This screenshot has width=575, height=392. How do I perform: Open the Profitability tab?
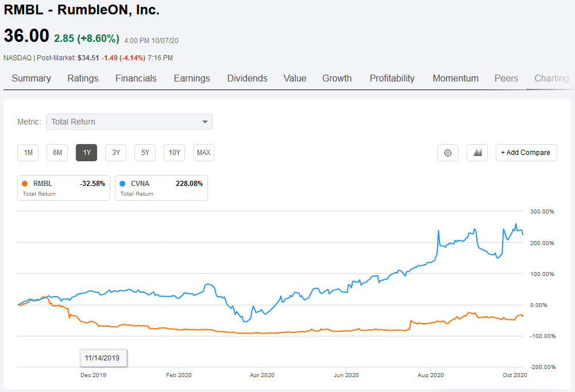(x=392, y=79)
